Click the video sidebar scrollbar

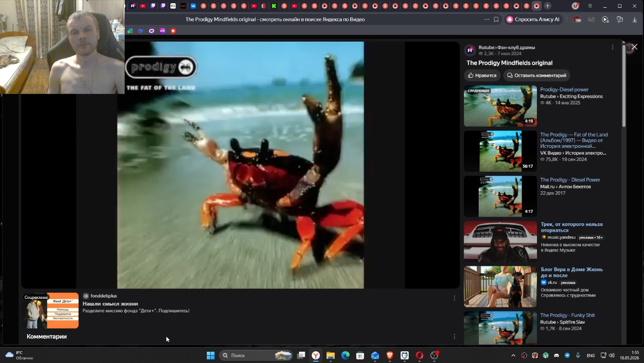[624, 86]
